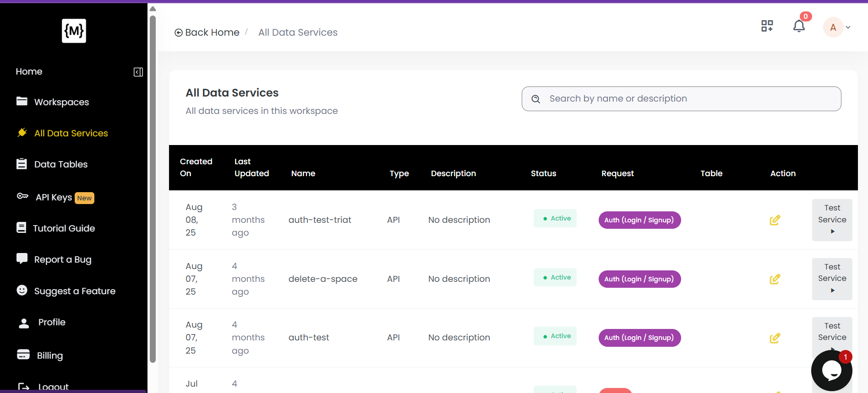Open Profile in the sidebar
The height and width of the screenshot is (393, 868).
(52, 322)
